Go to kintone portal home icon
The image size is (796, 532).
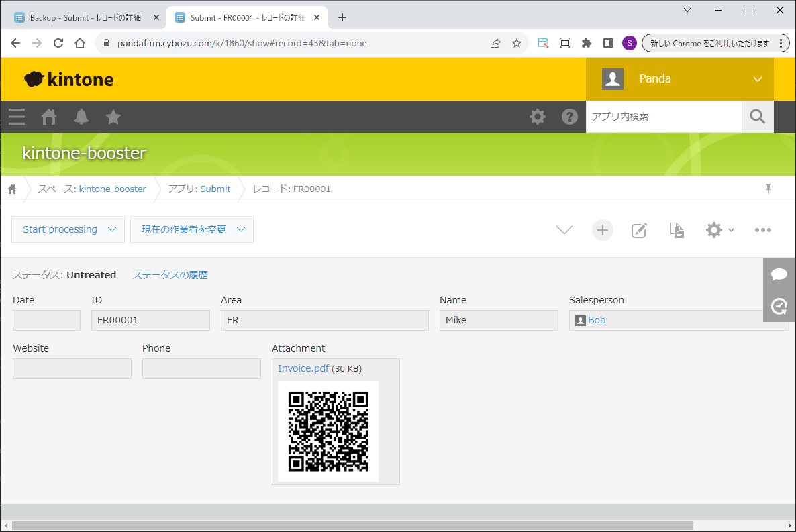point(49,117)
